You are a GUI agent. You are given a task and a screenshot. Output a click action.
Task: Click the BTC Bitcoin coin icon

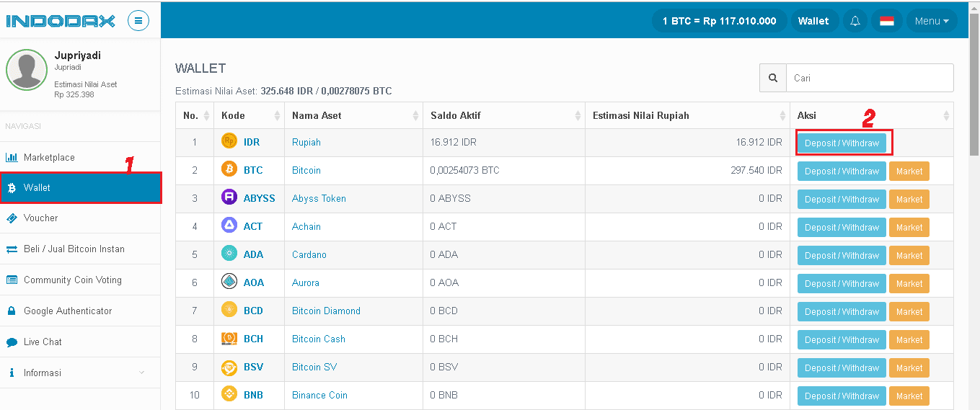(x=229, y=170)
